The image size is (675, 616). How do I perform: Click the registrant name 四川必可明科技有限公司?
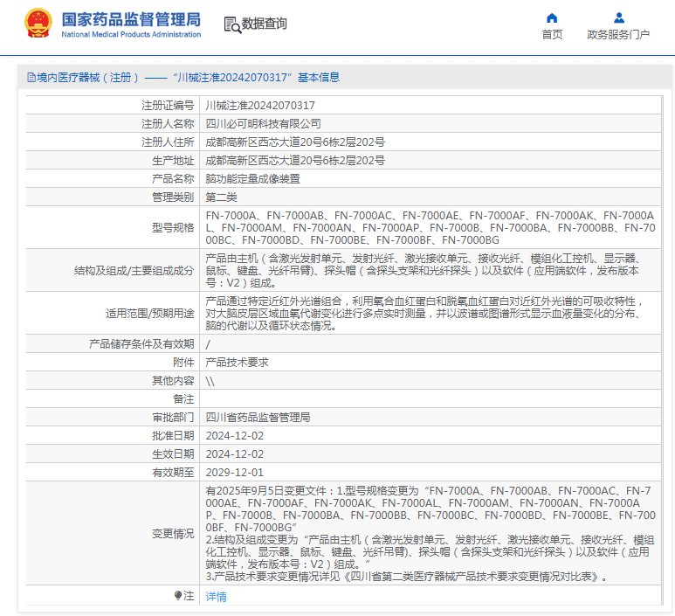coord(263,124)
